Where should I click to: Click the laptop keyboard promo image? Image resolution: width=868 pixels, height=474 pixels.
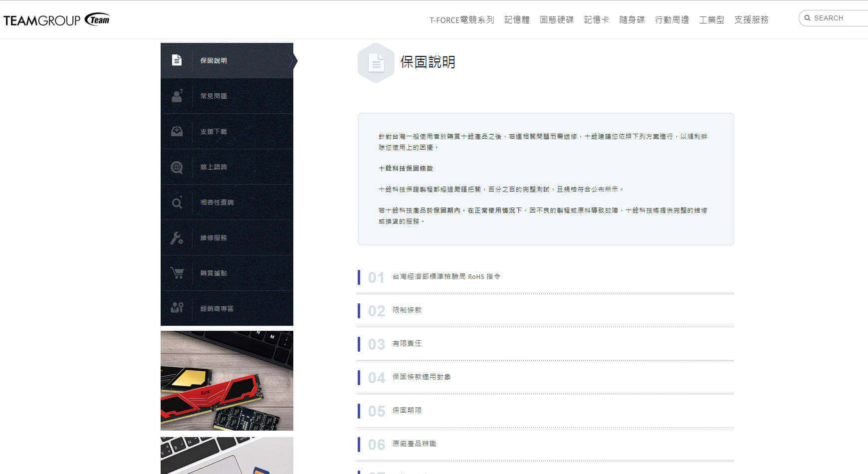pyautogui.click(x=227, y=456)
